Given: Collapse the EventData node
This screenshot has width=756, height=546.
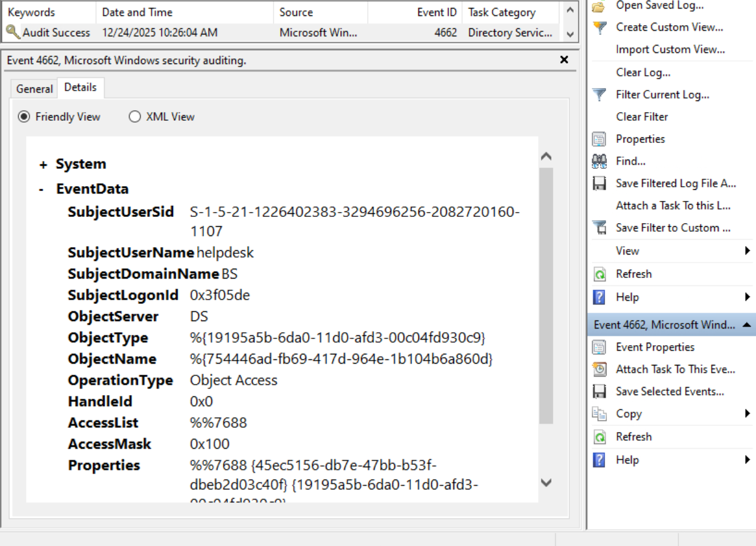Looking at the screenshot, I should tap(42, 189).
